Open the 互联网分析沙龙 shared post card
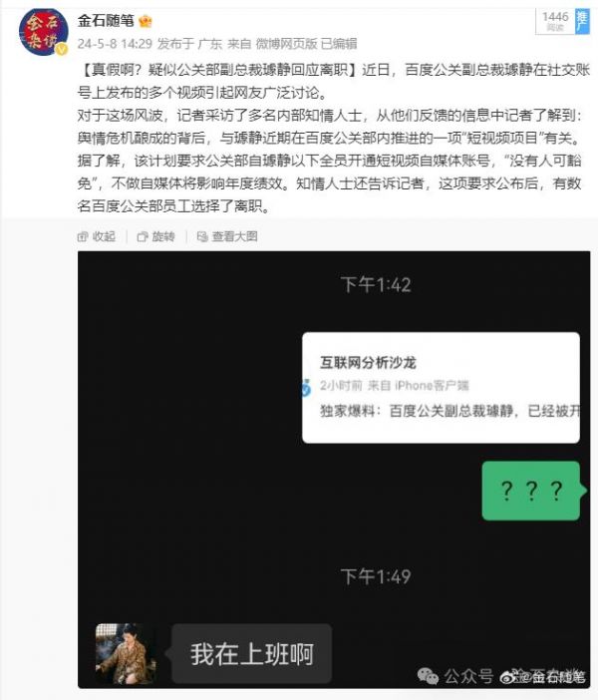Viewport: 598px width, 700px height. (x=441, y=388)
